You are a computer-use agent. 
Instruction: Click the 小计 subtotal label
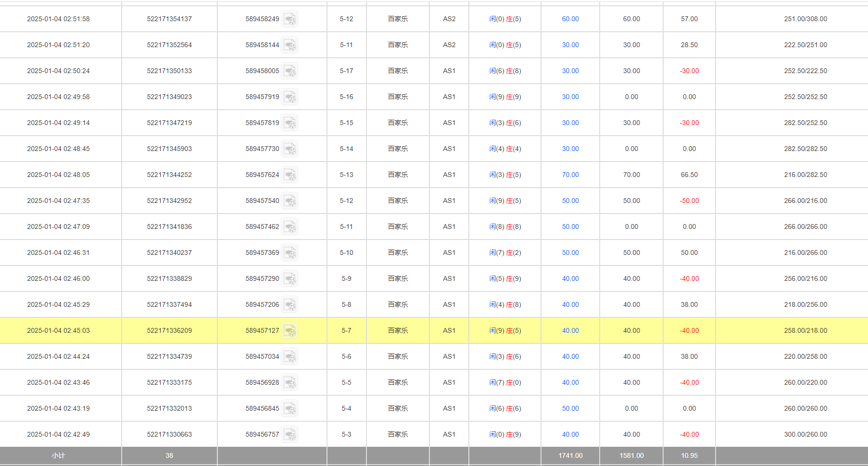(58, 455)
